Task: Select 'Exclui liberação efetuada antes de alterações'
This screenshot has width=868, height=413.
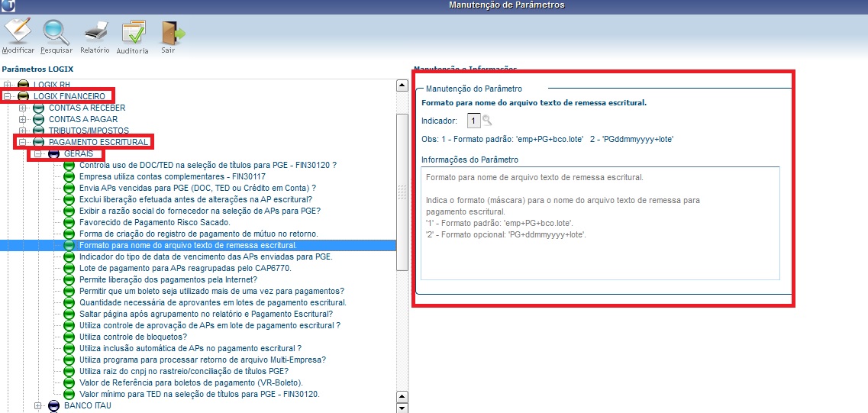Action: coord(195,199)
